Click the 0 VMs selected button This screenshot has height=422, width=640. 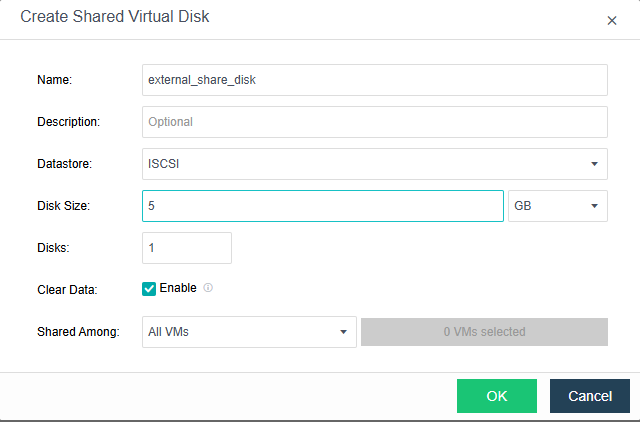coord(484,332)
